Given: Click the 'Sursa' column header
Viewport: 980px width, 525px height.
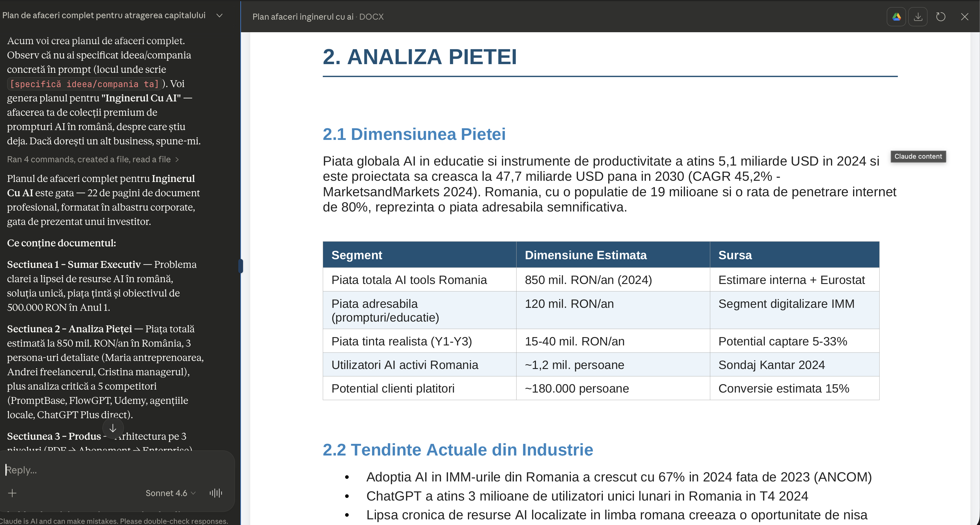Looking at the screenshot, I should pos(735,255).
